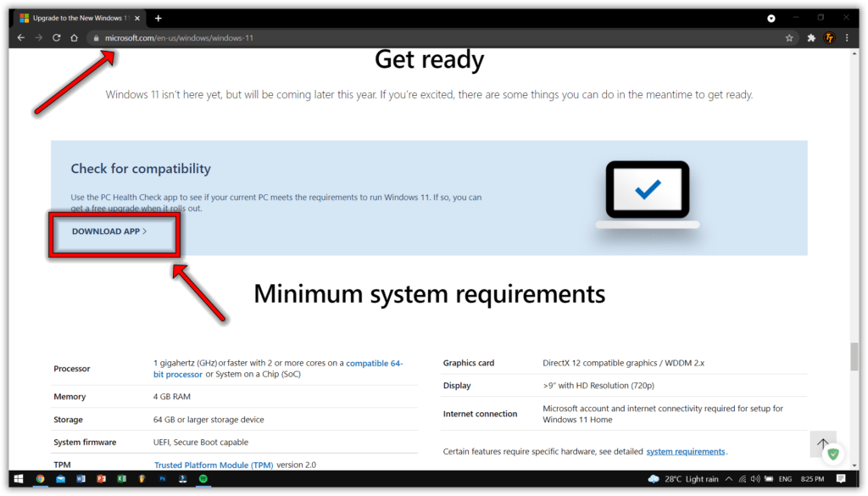
Task: Reload the current page
Action: coord(57,37)
